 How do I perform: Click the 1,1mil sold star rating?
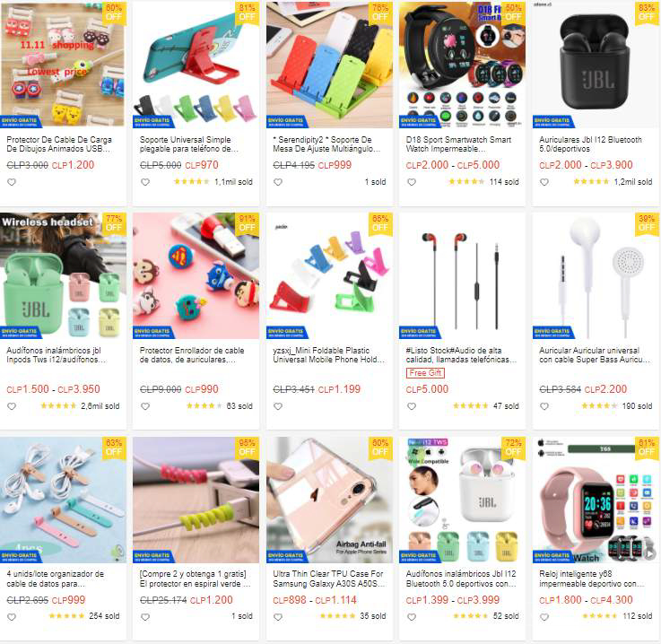(191, 182)
